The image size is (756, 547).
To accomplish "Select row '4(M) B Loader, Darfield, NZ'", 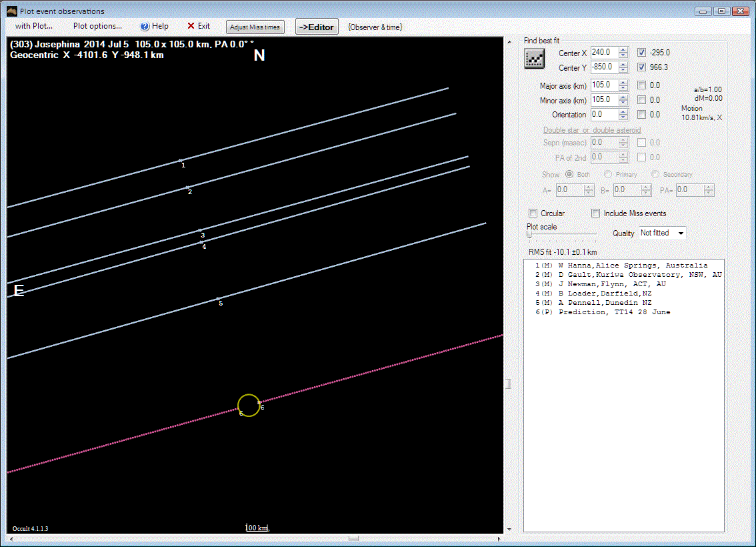I will 593,294.
